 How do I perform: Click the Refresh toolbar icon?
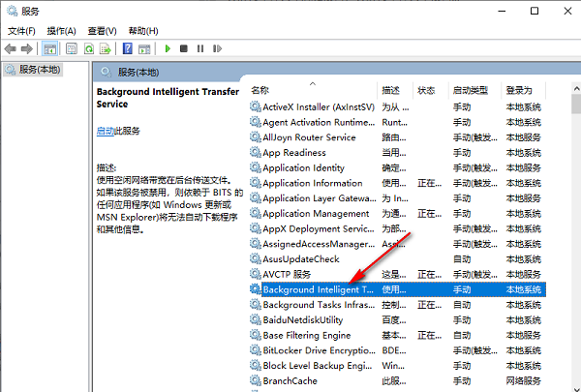point(89,48)
